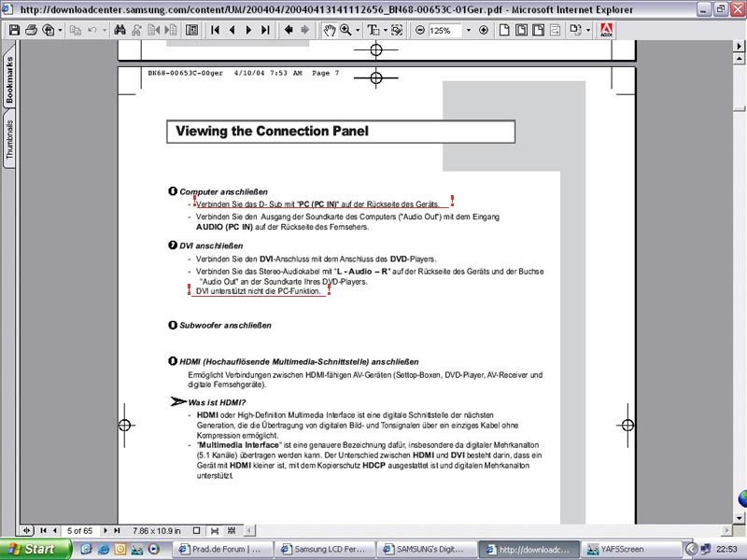The height and width of the screenshot is (560, 747).
Task: Click the Save a copy icon
Action: (14, 30)
